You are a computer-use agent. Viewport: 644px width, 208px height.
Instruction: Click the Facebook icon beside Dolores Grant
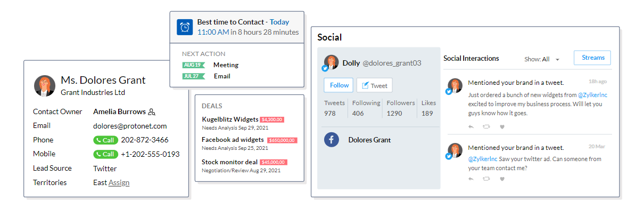pyautogui.click(x=332, y=140)
